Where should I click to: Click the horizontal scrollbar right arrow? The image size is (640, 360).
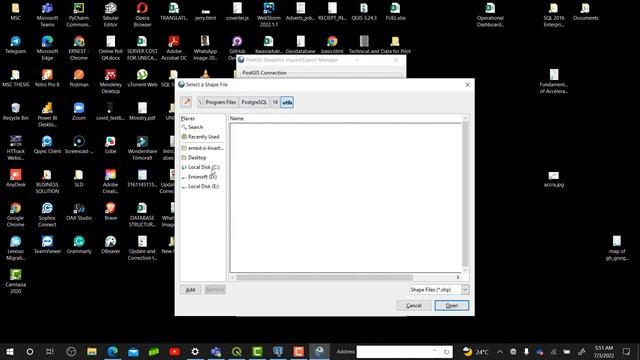(458, 278)
